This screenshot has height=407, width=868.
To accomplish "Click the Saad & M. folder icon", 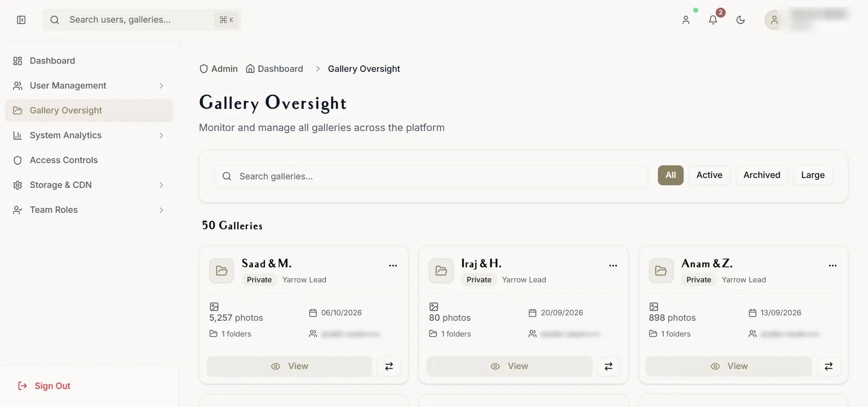I will [x=221, y=271].
